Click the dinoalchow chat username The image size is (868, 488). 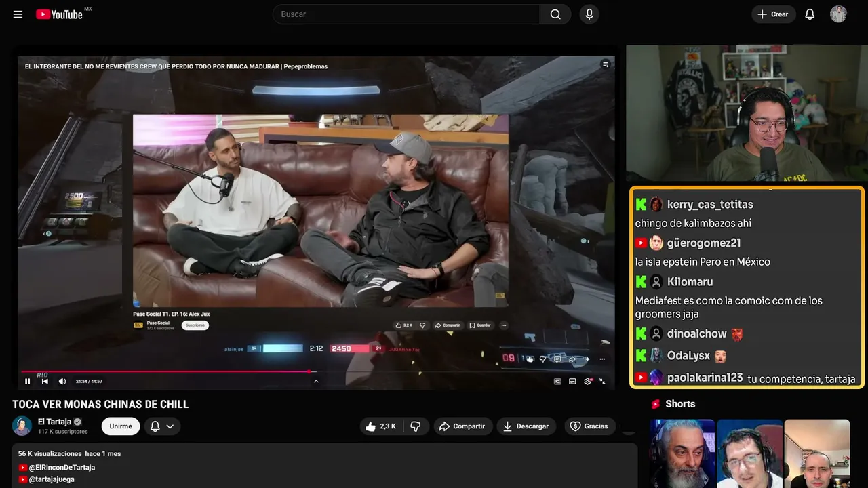[696, 334]
